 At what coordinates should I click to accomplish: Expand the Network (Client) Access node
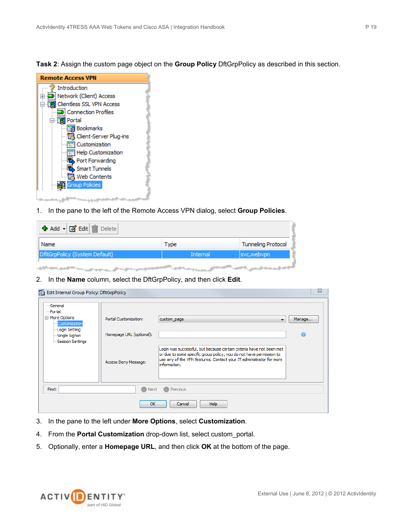[43, 96]
